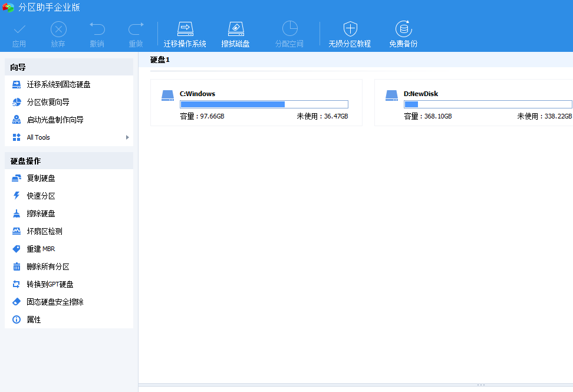Image resolution: width=573 pixels, height=392 pixels.
Task: Click the 启动光盘制作向导 disc icon
Action: pyautogui.click(x=17, y=120)
